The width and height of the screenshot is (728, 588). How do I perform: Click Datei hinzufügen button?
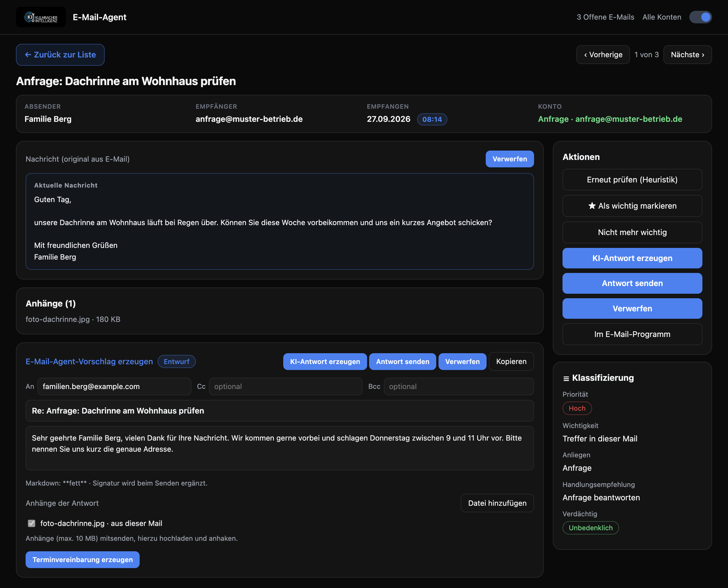[497, 503]
